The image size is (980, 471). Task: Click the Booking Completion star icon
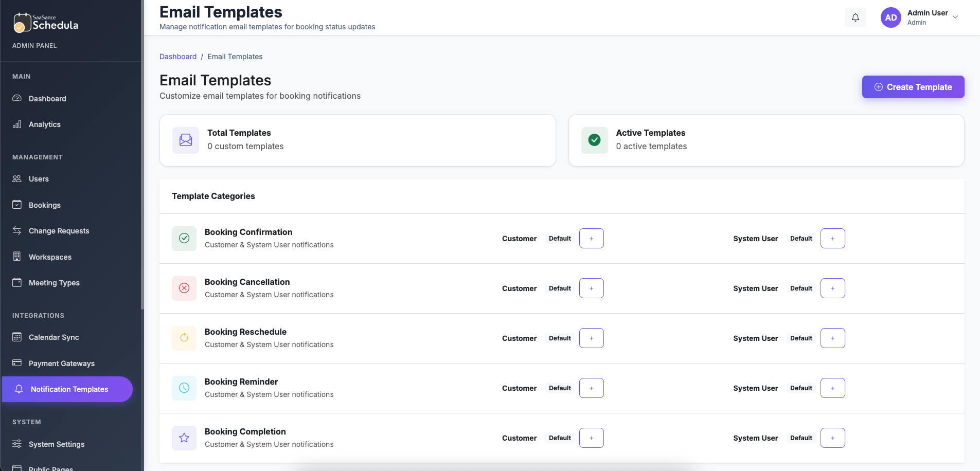point(184,438)
